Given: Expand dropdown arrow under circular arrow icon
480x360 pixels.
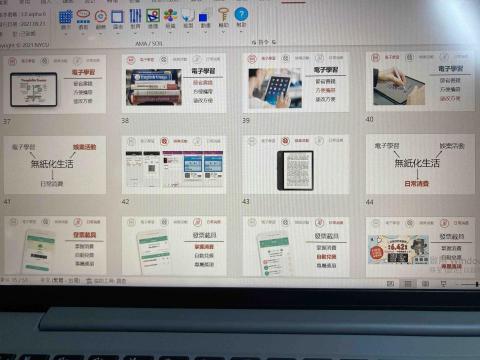Looking at the screenshot, I should pyautogui.click(x=101, y=33).
